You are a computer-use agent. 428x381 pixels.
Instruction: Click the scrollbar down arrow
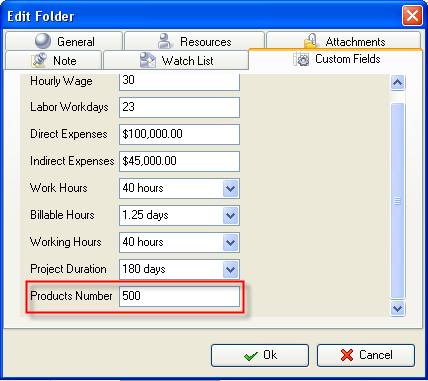point(397,308)
